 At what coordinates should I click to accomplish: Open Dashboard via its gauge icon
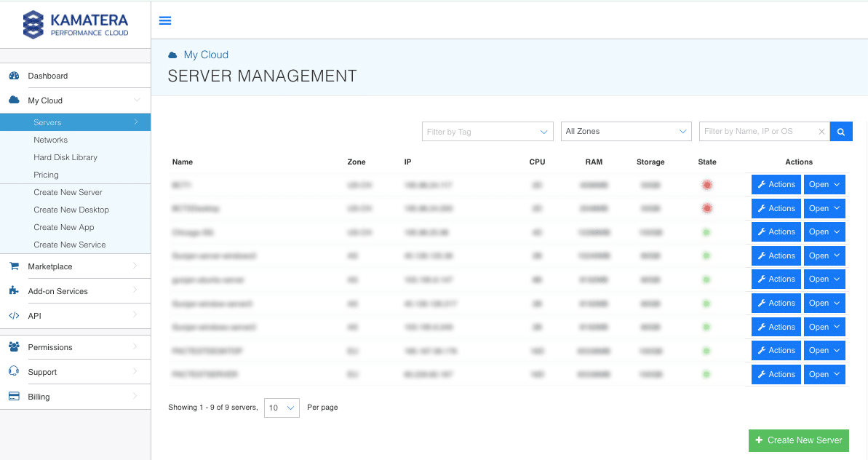click(x=15, y=76)
